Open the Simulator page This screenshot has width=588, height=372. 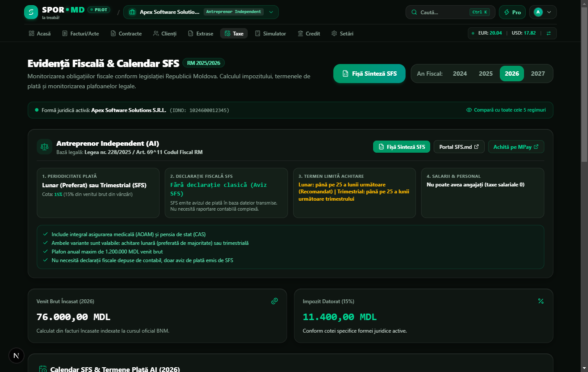click(x=271, y=33)
